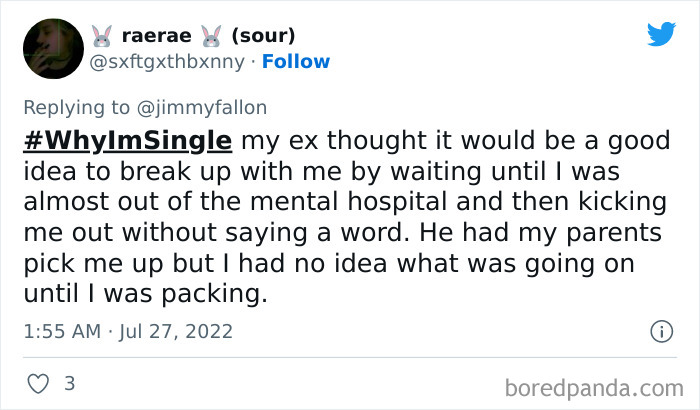
Task: Click the "(sour)" part of the name
Action: [263, 36]
